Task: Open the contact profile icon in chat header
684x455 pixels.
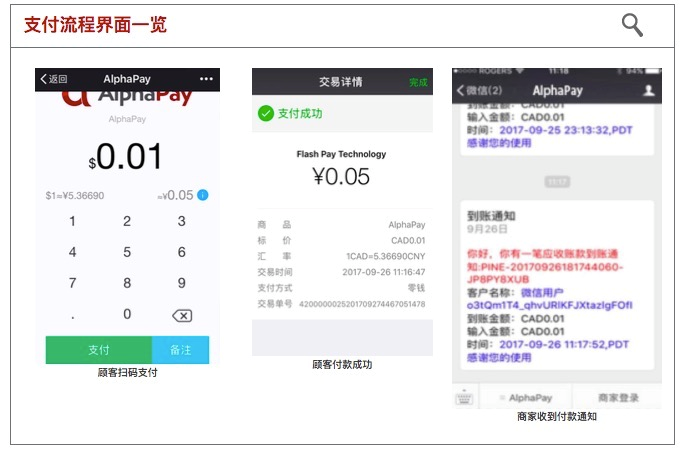Action: coord(649,90)
